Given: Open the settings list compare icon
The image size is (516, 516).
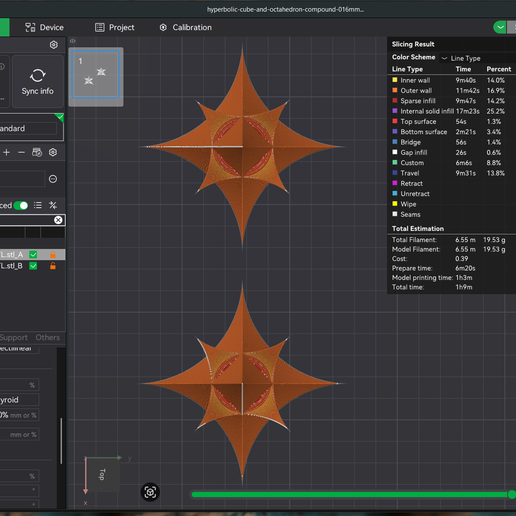Looking at the screenshot, I should tap(38, 205).
